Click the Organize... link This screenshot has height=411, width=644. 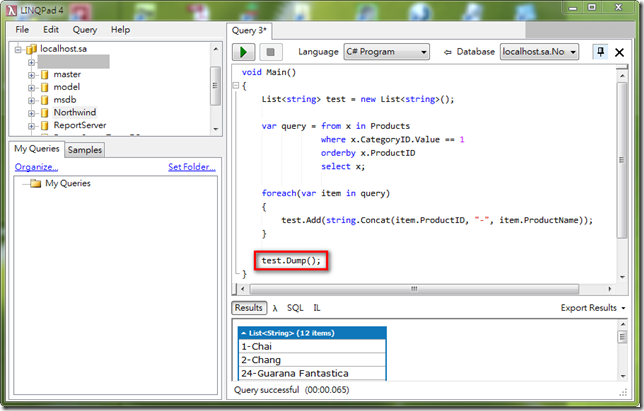36,167
